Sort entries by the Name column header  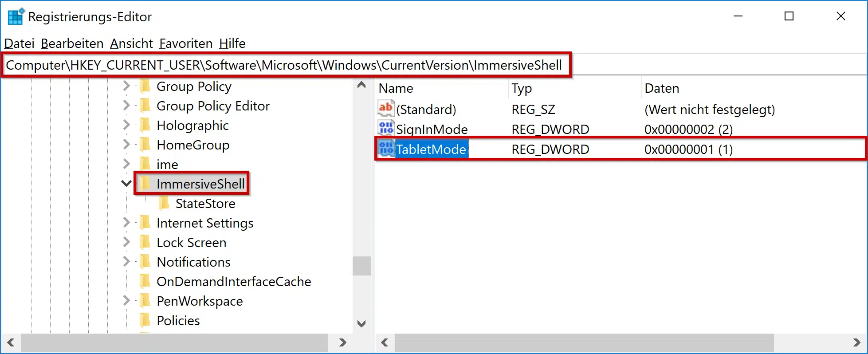(396, 88)
